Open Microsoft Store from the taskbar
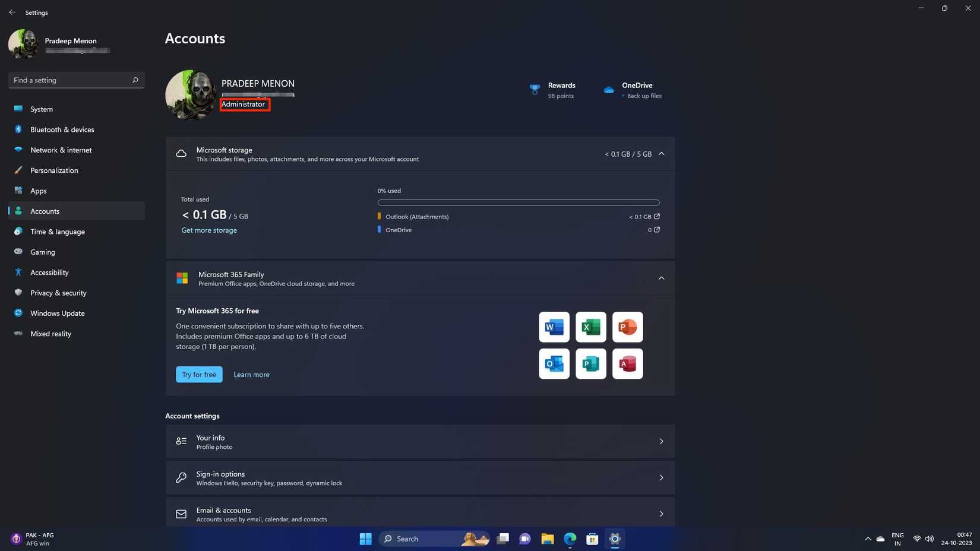Image resolution: width=980 pixels, height=551 pixels. (592, 539)
